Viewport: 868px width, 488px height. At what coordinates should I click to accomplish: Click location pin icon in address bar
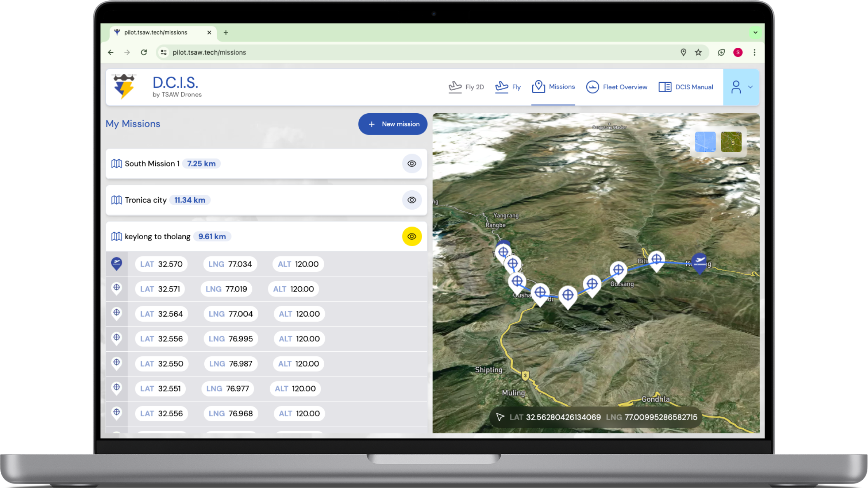683,52
